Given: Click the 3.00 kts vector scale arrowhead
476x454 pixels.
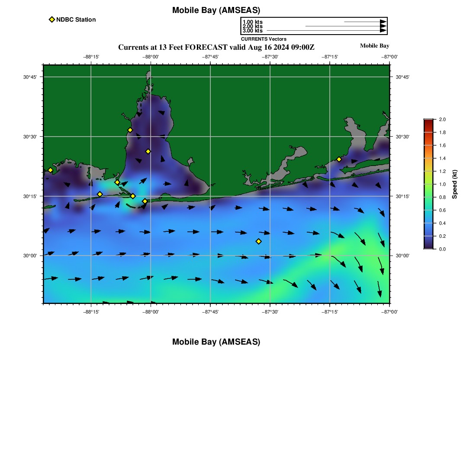Looking at the screenshot, I should [383, 31].
